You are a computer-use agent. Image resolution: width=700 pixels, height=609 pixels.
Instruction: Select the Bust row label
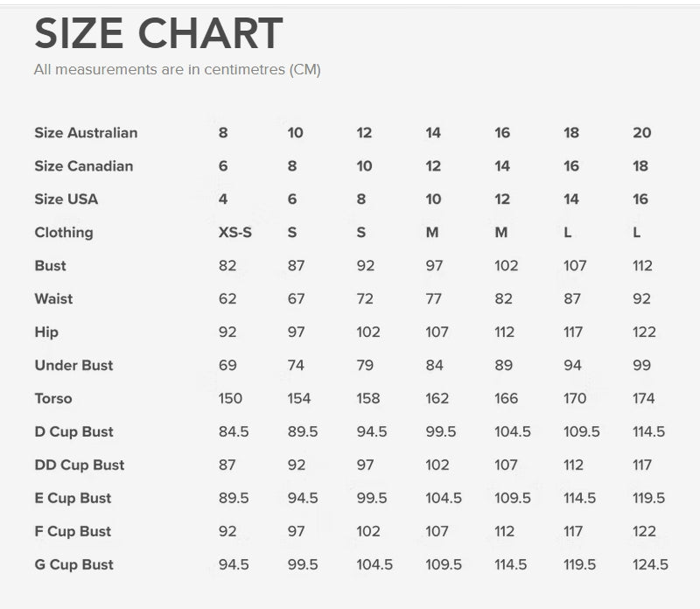pos(50,266)
